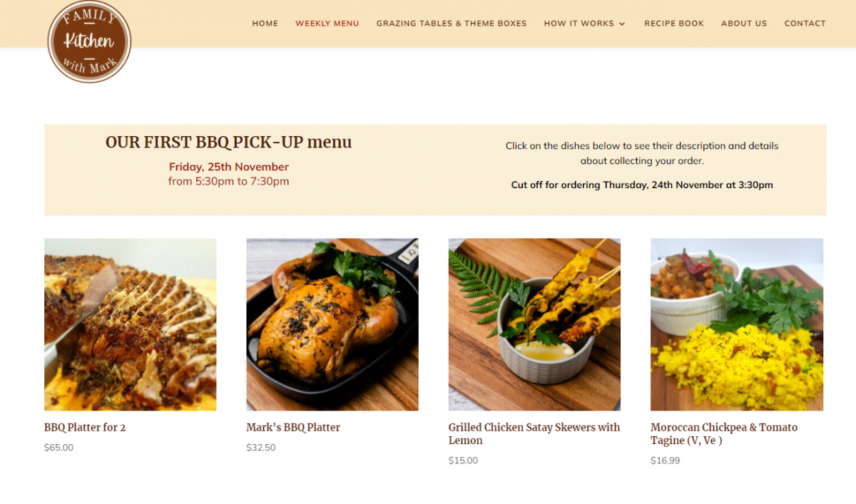Go to the Weekly Menu page

(x=327, y=24)
